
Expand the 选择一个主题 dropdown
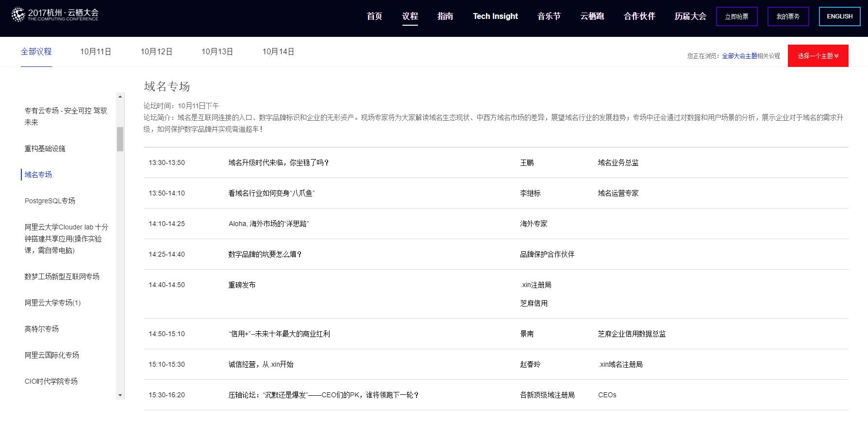pyautogui.click(x=818, y=56)
